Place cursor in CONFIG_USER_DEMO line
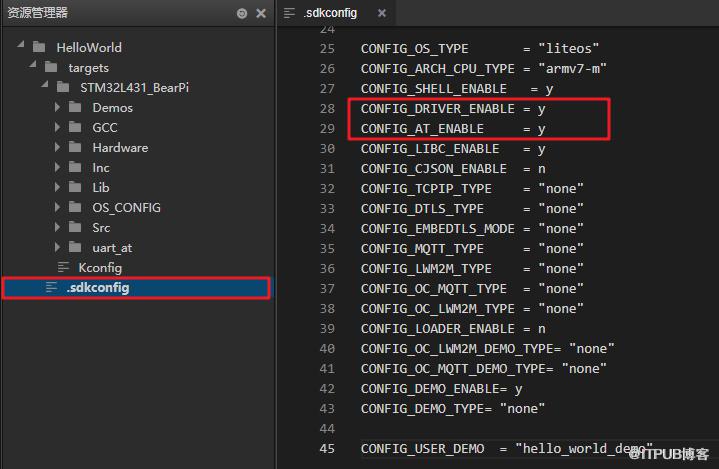719x469 pixels. tap(507, 449)
